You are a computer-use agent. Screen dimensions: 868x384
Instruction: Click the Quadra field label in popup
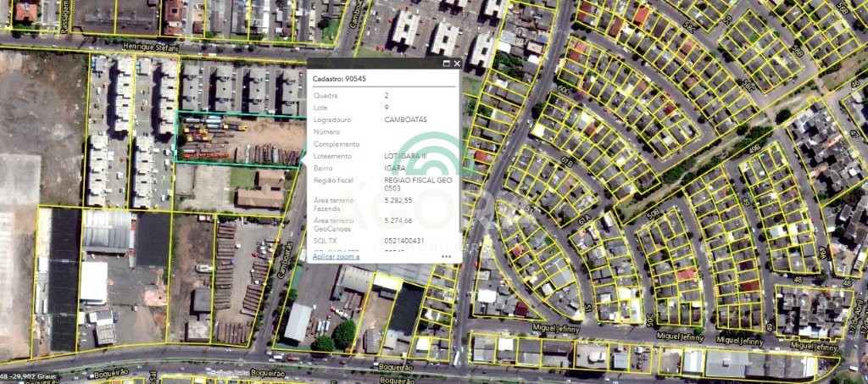[324, 96]
